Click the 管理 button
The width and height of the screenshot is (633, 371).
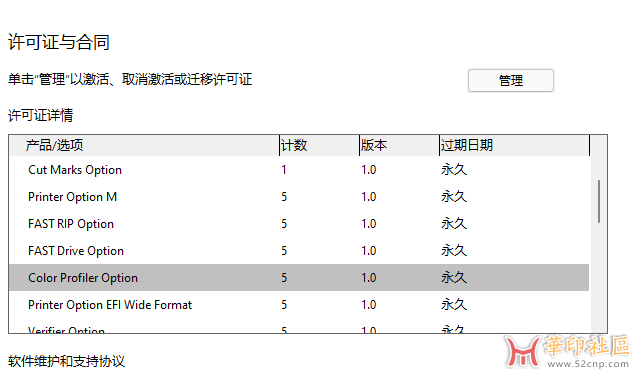coord(511,80)
